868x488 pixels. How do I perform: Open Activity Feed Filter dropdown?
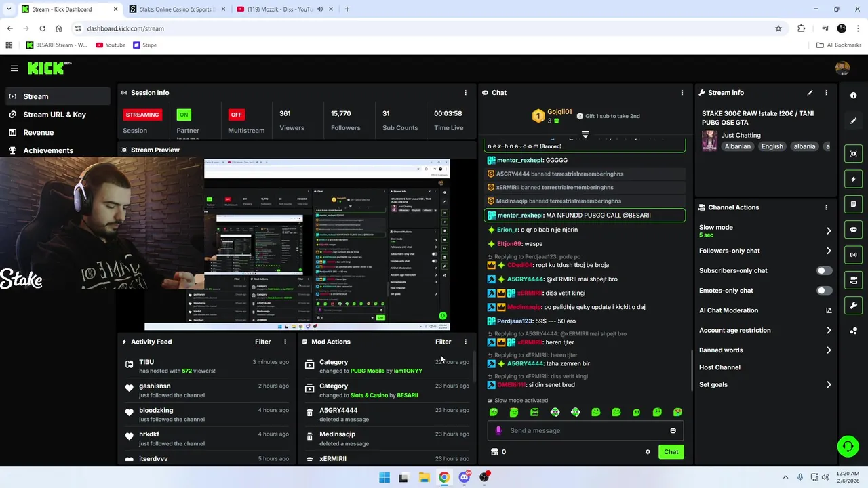point(262,342)
